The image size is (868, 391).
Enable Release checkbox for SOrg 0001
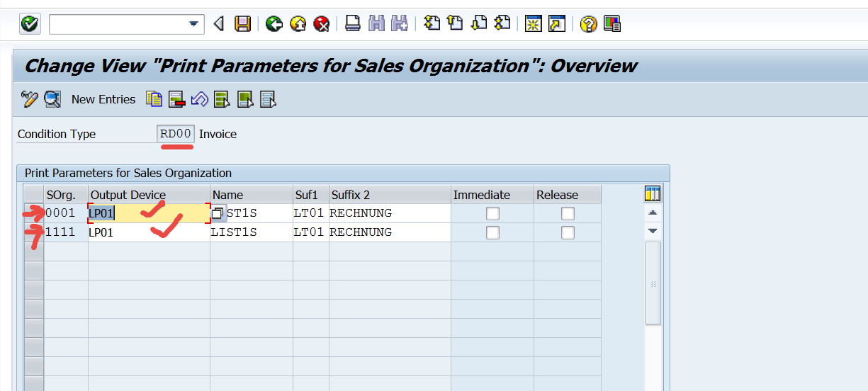pos(568,213)
